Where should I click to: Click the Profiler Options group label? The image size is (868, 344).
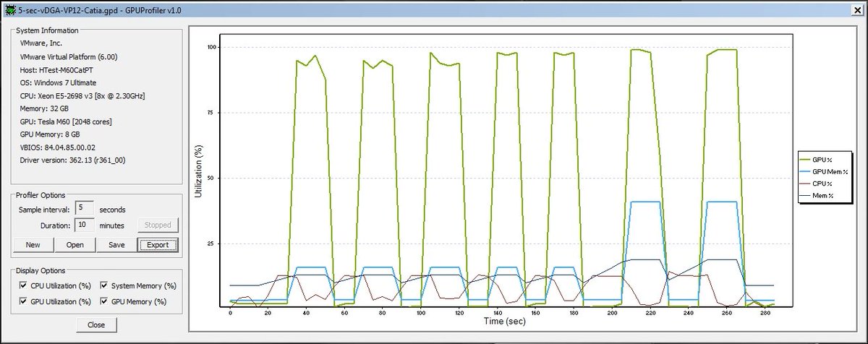pos(41,194)
